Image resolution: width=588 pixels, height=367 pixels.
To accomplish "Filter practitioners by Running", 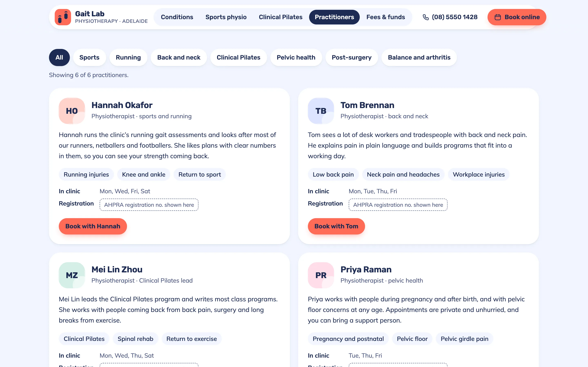I will point(128,57).
